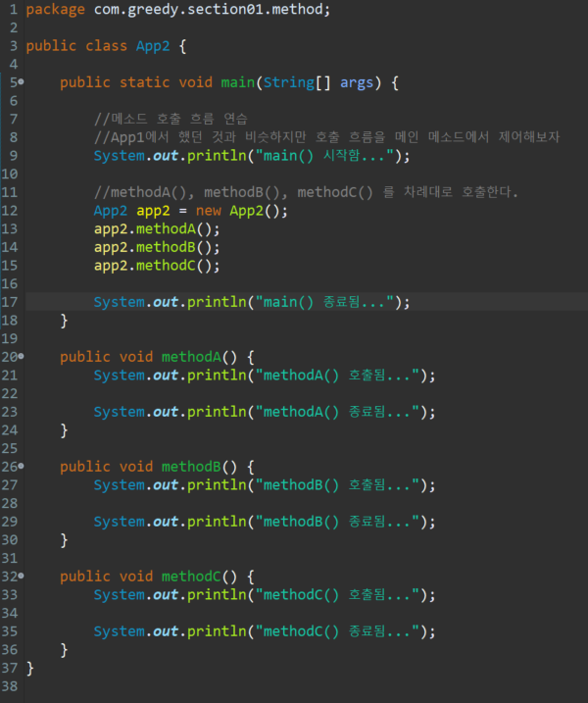Click the 'class' keyword on line 3
Screen dimensions: 588x703
(x=106, y=46)
